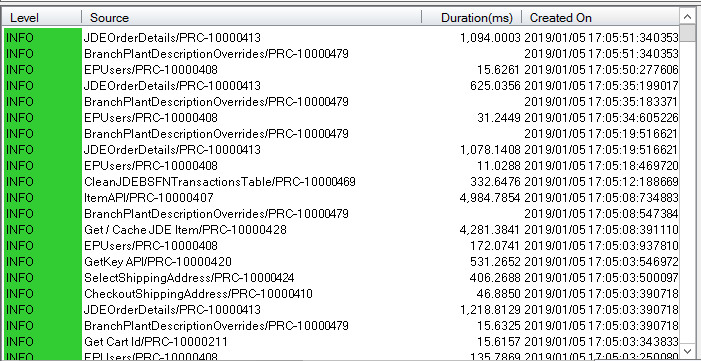The width and height of the screenshot is (701, 361).
Task: Select EPUsers source with duration 172.0741
Action: tap(151, 246)
